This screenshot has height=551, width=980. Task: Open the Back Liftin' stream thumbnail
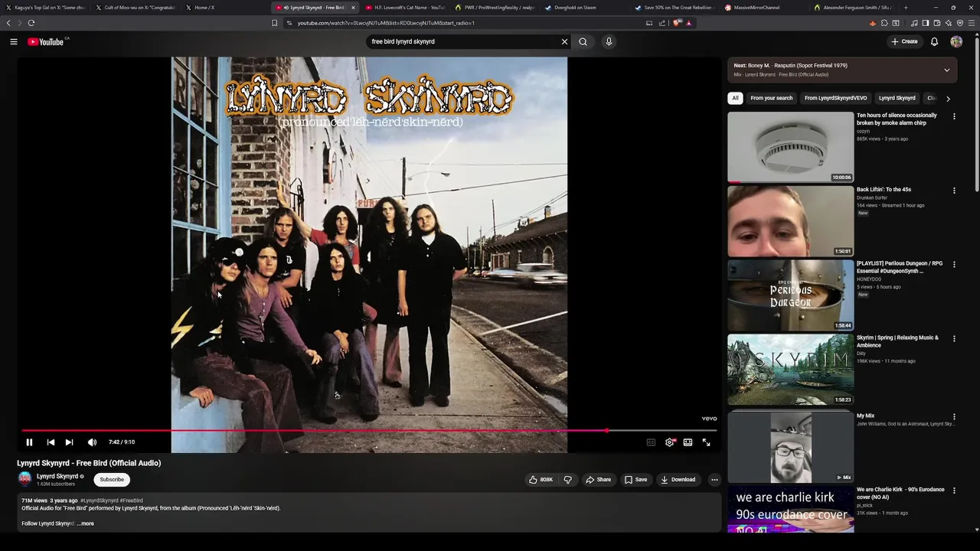click(790, 221)
